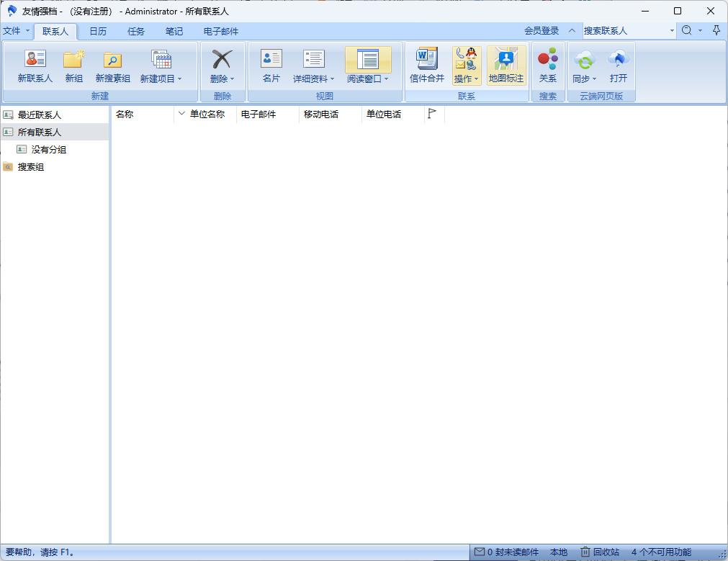Pin the ribbon with pushpin icon
Screen dimensions: 728x561
coord(716,31)
